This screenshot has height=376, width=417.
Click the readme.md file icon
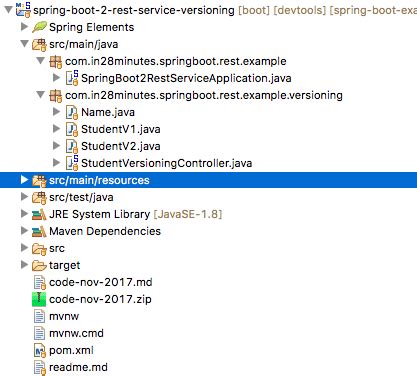click(40, 368)
